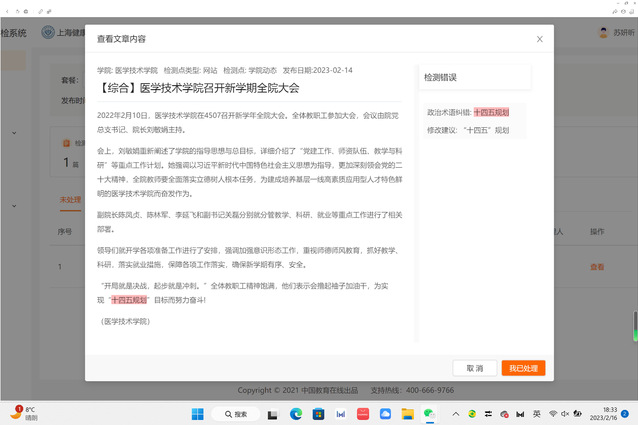
Task: Open the Windows Start menu
Action: pyautogui.click(x=196, y=413)
